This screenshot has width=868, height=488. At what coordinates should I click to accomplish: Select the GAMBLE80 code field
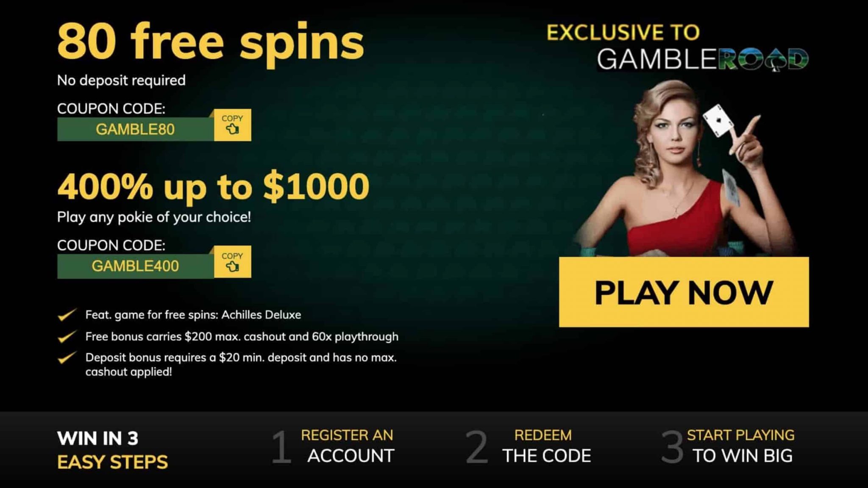click(x=136, y=129)
